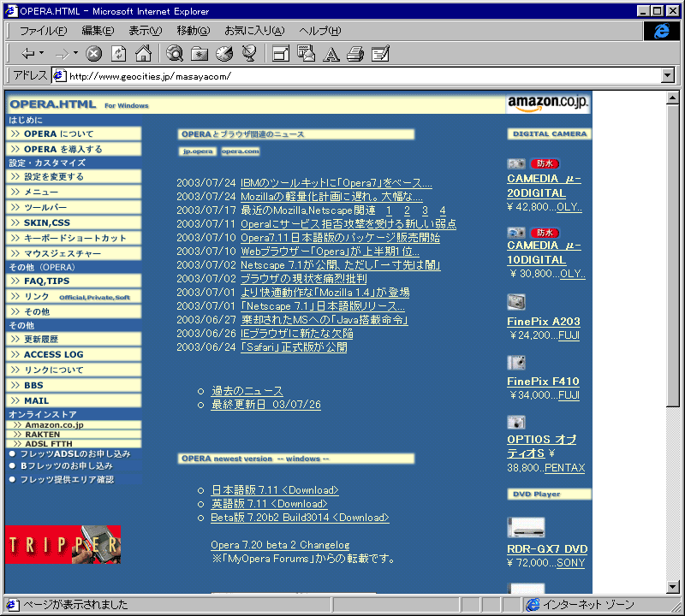Click the FinePix F410 camera thumbnail
This screenshot has height=616, width=685.
coord(516,363)
